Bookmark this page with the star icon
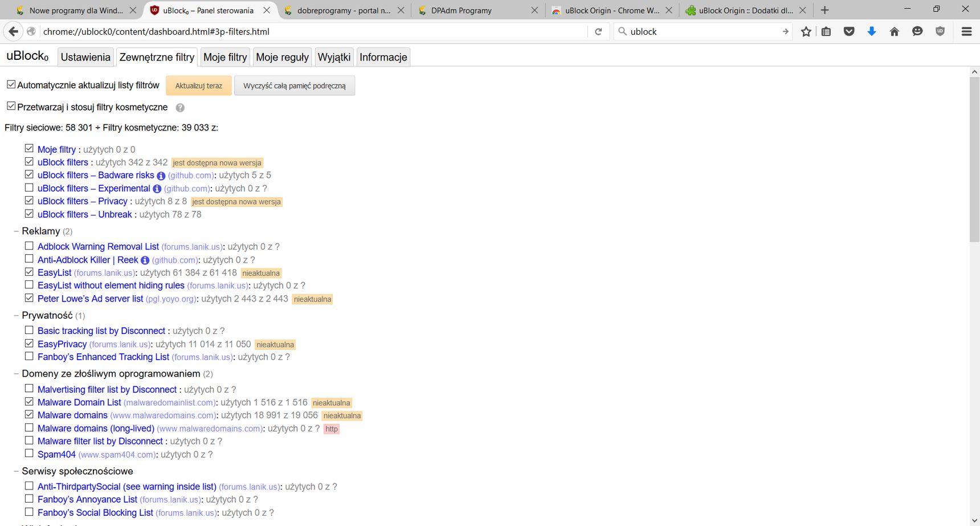 (x=806, y=31)
